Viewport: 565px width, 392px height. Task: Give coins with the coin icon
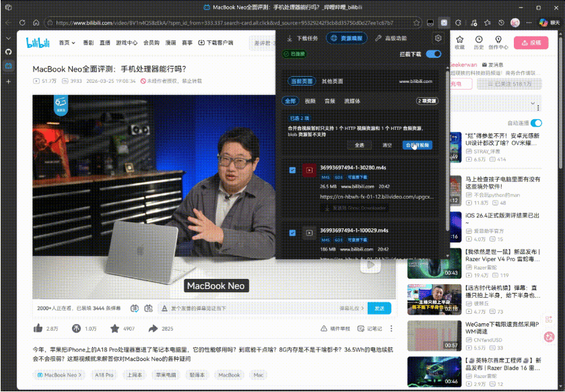(x=76, y=328)
